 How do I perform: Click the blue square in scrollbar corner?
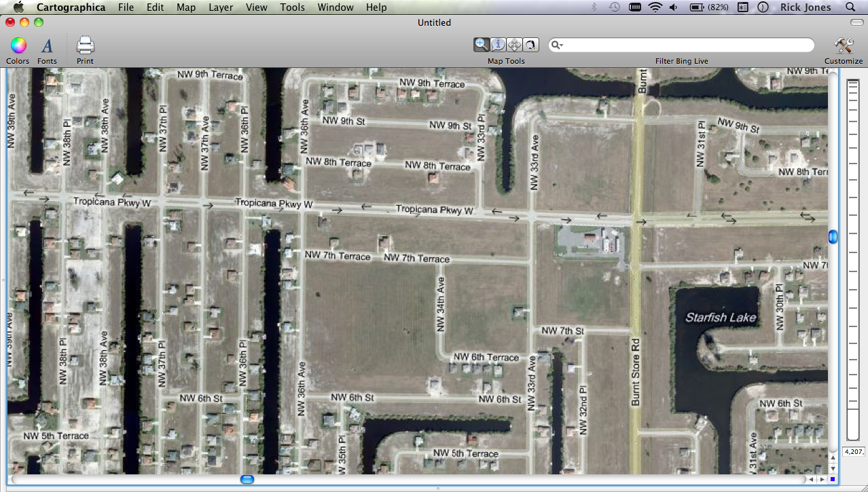click(x=833, y=480)
